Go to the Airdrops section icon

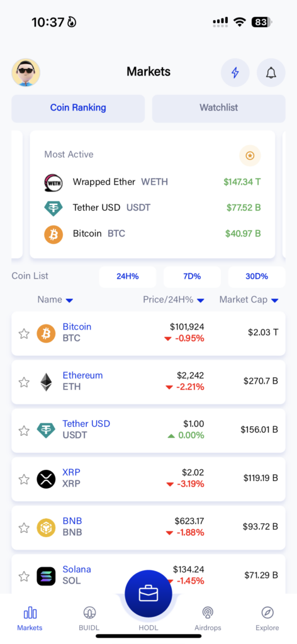pyautogui.click(x=208, y=613)
